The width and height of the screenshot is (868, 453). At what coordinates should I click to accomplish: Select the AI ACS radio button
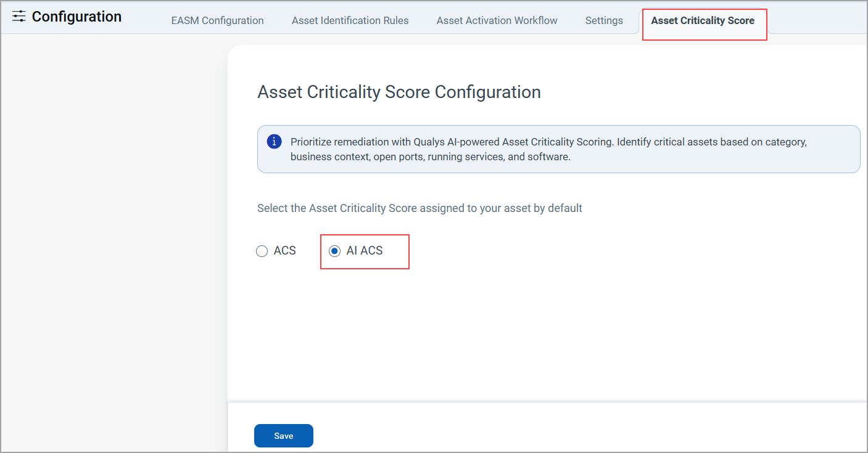click(334, 251)
